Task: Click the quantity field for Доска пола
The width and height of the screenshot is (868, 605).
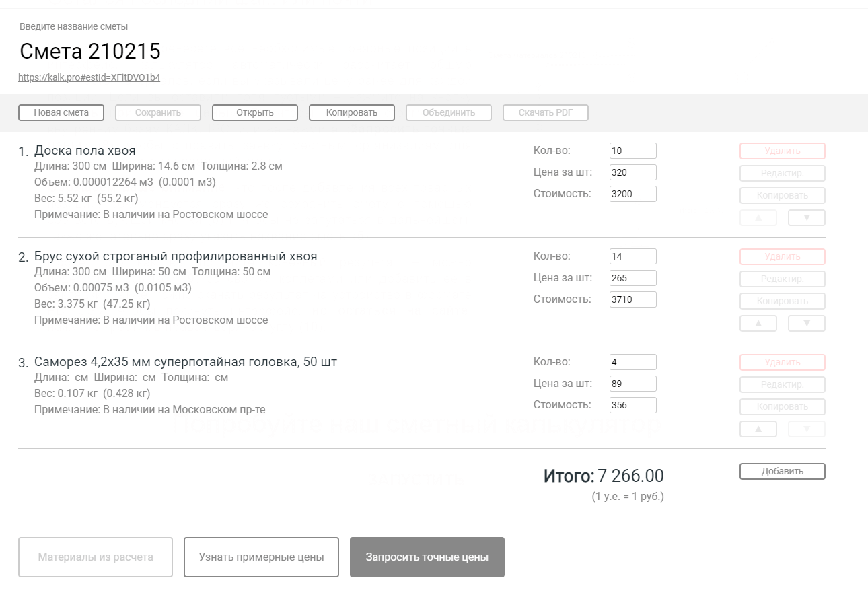Action: [x=632, y=151]
